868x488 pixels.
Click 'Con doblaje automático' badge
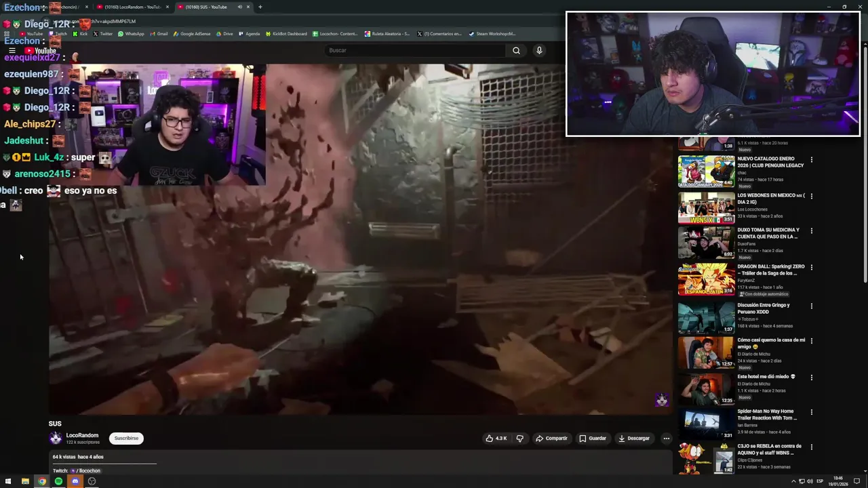coord(764,294)
